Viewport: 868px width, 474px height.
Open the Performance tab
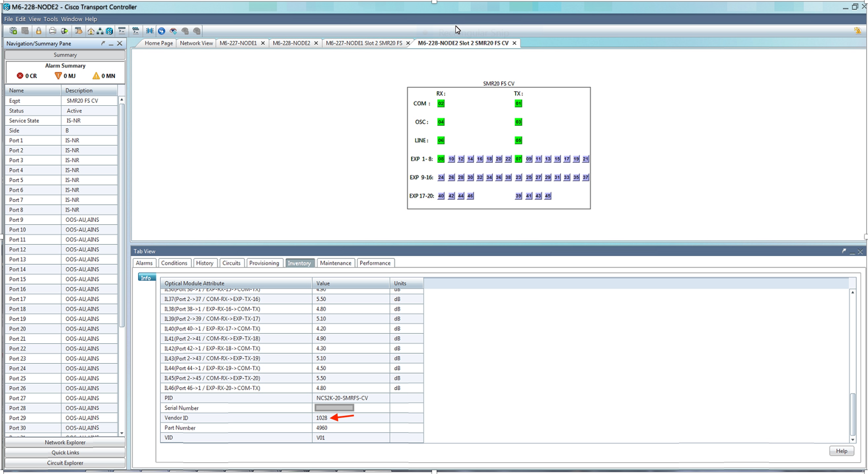(375, 263)
